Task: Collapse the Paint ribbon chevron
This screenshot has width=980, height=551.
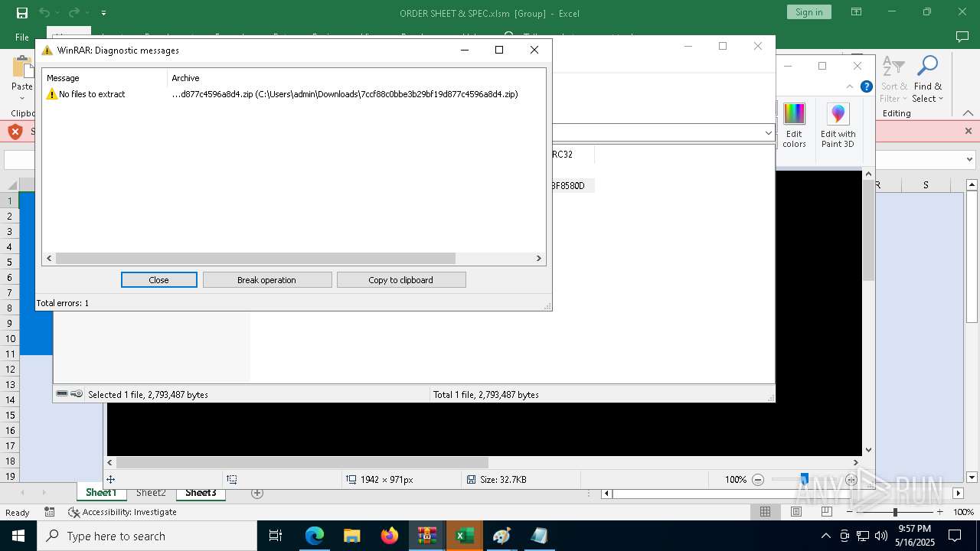Action: click(x=848, y=86)
